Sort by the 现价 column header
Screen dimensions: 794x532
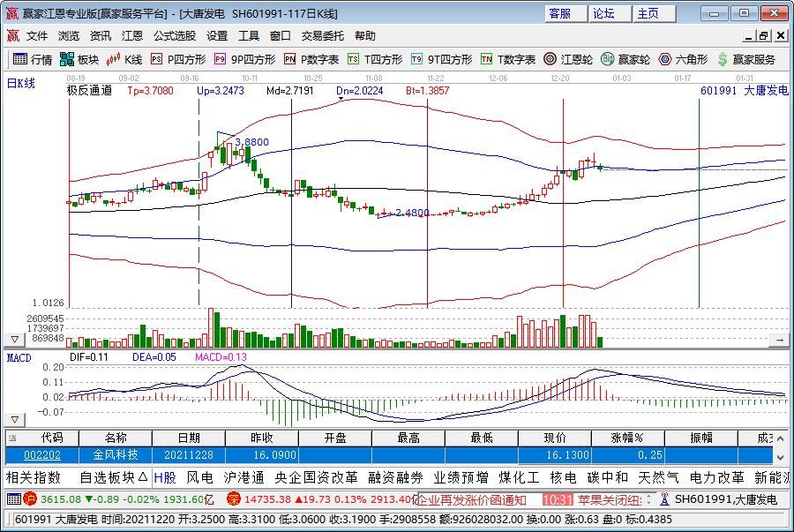(x=555, y=438)
